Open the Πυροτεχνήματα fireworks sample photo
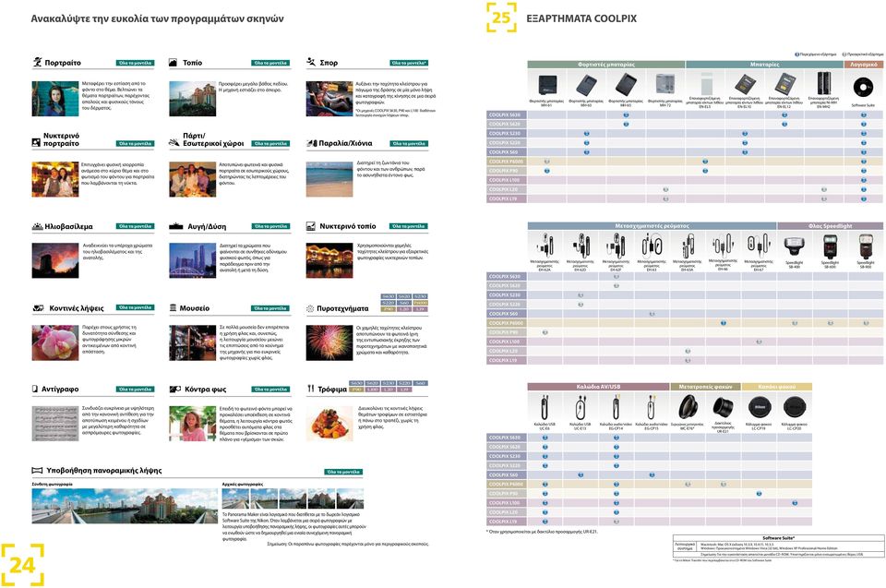The width and height of the screenshot is (886, 588). (x=329, y=342)
